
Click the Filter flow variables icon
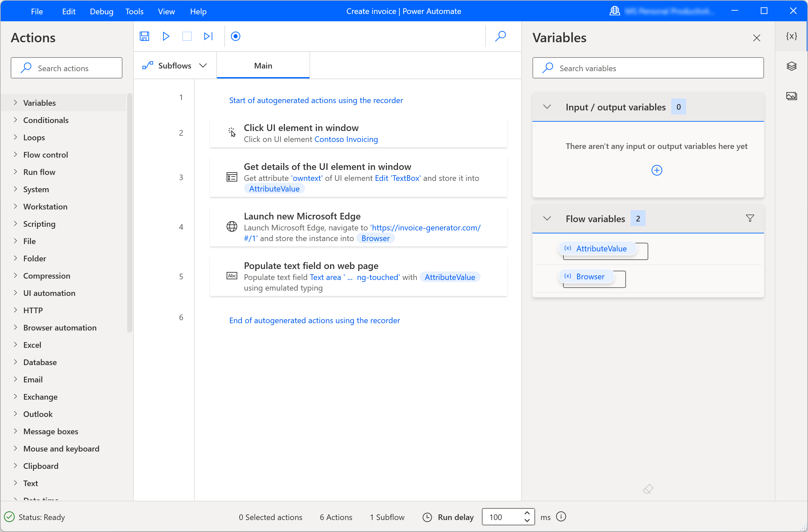(750, 218)
